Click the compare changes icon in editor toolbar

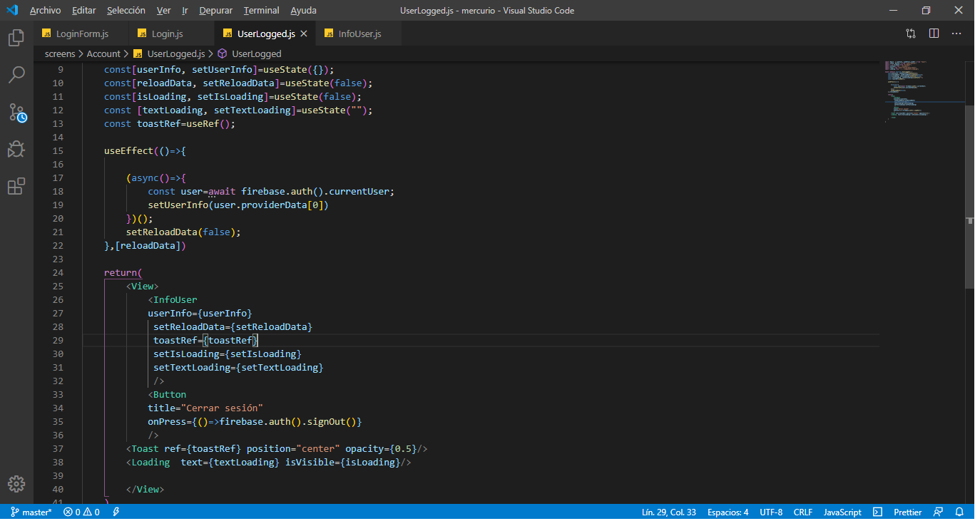tap(911, 33)
